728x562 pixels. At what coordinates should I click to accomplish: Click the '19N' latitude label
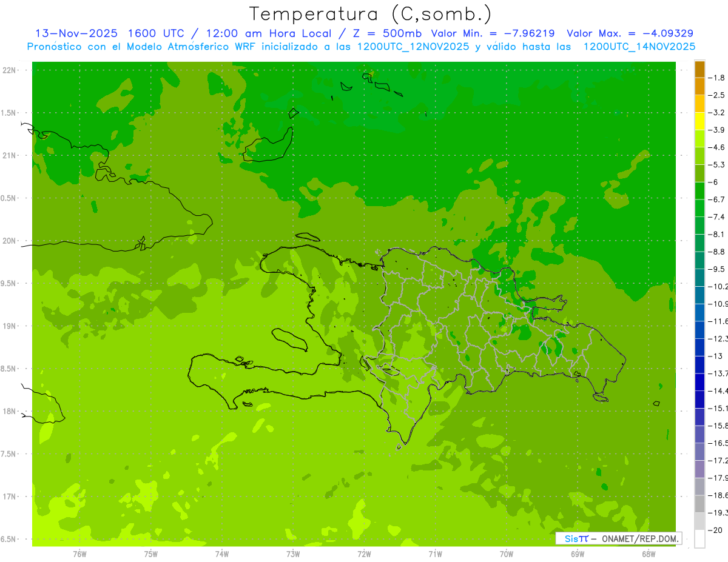point(10,326)
